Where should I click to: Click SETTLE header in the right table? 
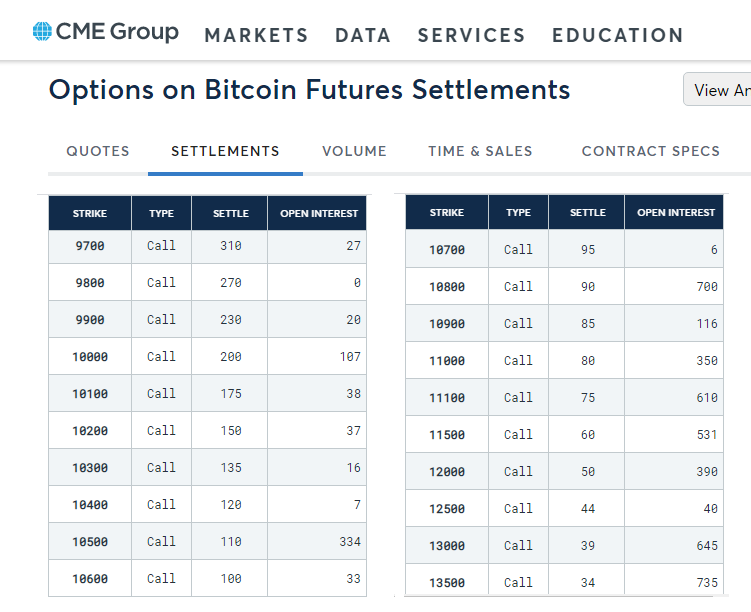587,213
